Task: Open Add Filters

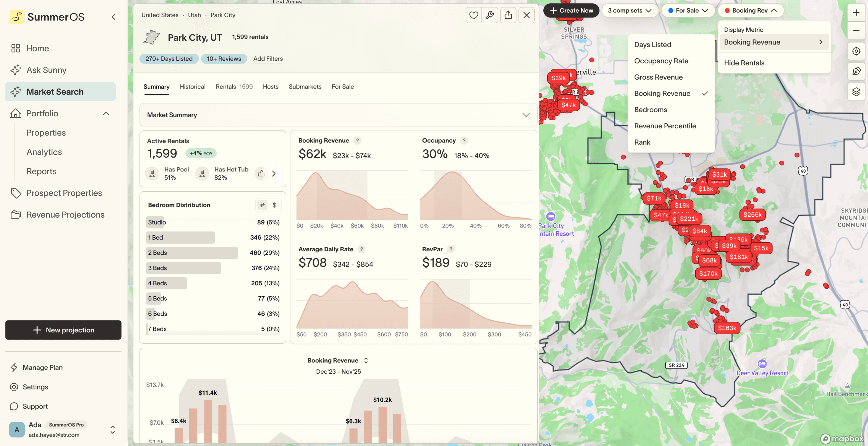Action: (x=268, y=59)
